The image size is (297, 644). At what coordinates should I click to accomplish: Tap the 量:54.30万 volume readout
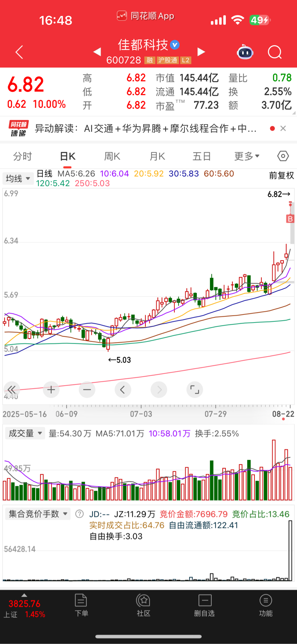(70, 434)
